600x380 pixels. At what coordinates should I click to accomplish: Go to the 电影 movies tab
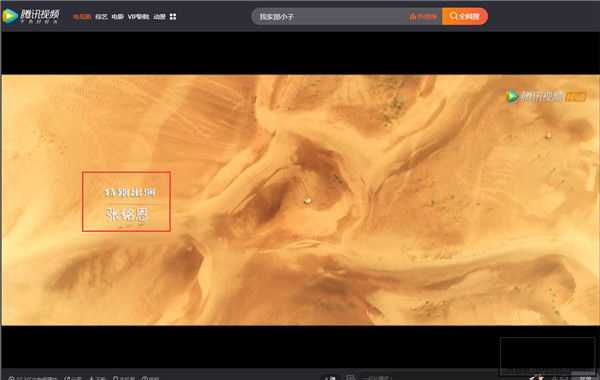tap(117, 17)
